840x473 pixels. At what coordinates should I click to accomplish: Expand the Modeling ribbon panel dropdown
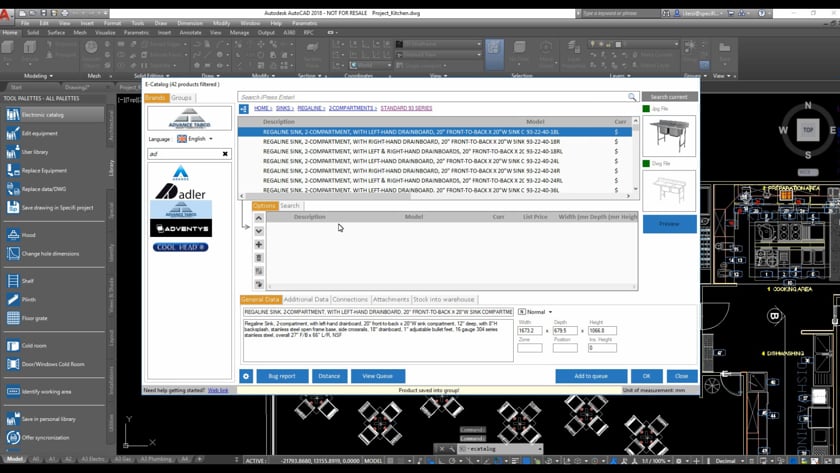pyautogui.click(x=39, y=76)
